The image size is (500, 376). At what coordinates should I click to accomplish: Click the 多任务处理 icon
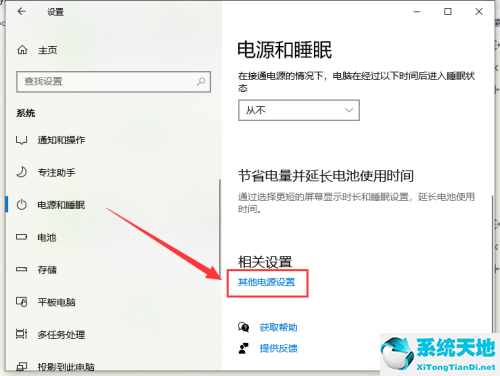[x=22, y=334]
